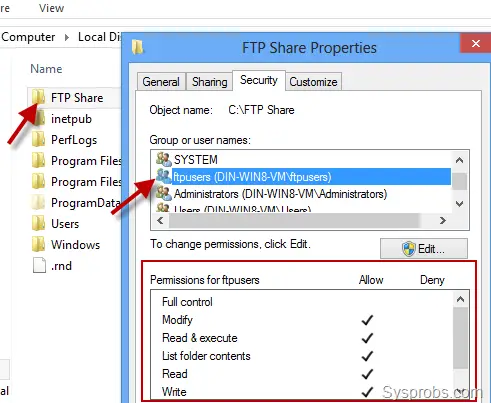The height and width of the screenshot is (403, 491).
Task: Click the inetpub folder icon
Action: tap(39, 119)
